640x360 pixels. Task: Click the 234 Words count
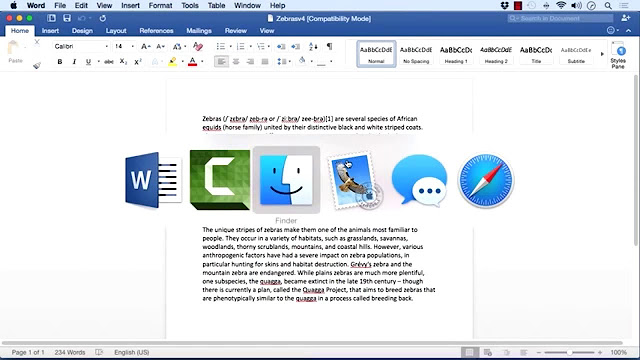(x=70, y=352)
